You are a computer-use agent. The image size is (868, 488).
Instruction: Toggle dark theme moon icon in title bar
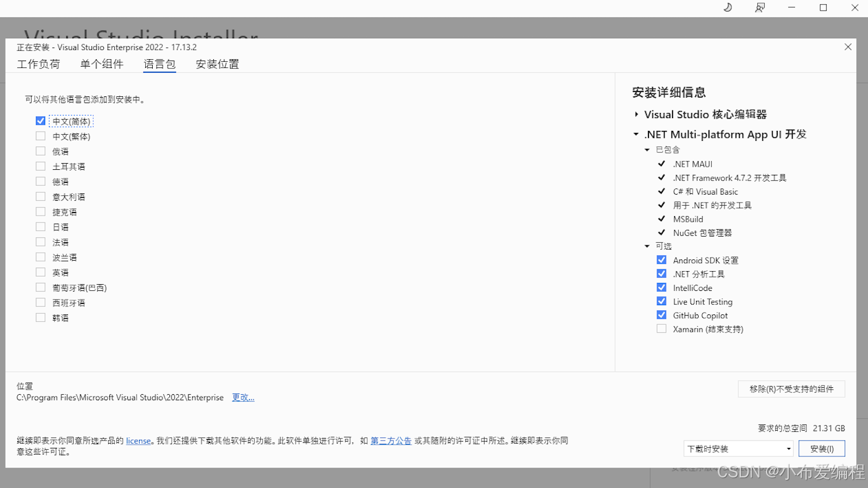click(x=728, y=7)
